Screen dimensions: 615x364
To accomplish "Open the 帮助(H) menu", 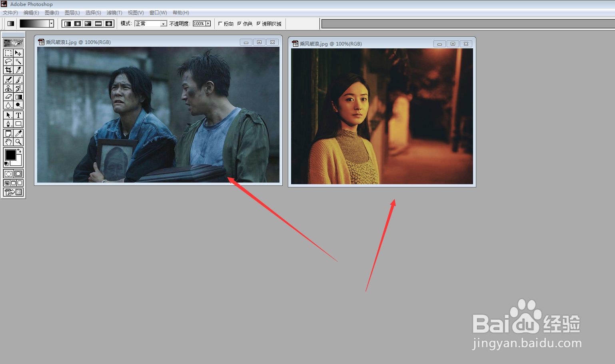I will pos(181,13).
